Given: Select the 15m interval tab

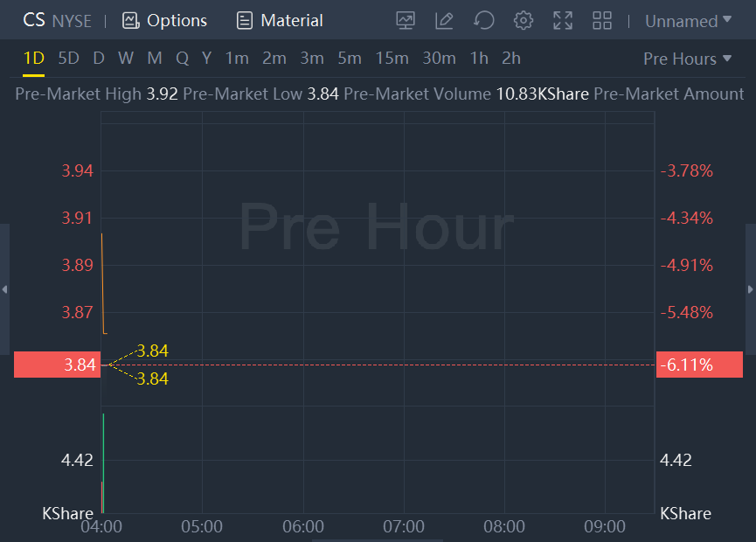Looking at the screenshot, I should click(x=392, y=59).
